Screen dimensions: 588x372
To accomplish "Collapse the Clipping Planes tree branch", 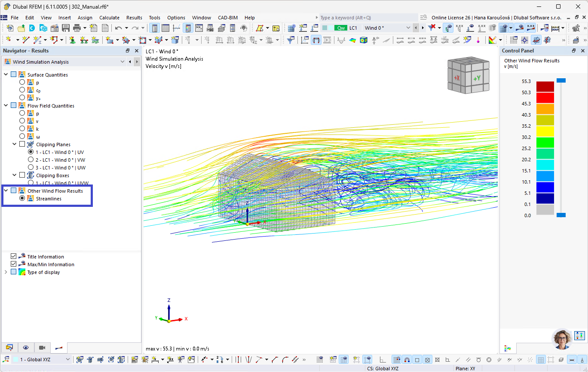I will pos(14,144).
